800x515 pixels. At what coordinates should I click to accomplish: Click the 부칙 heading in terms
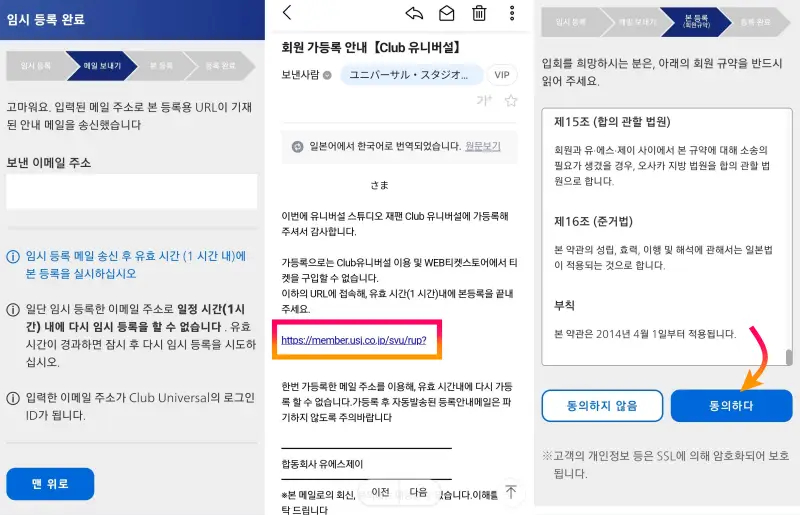pyautogui.click(x=564, y=305)
